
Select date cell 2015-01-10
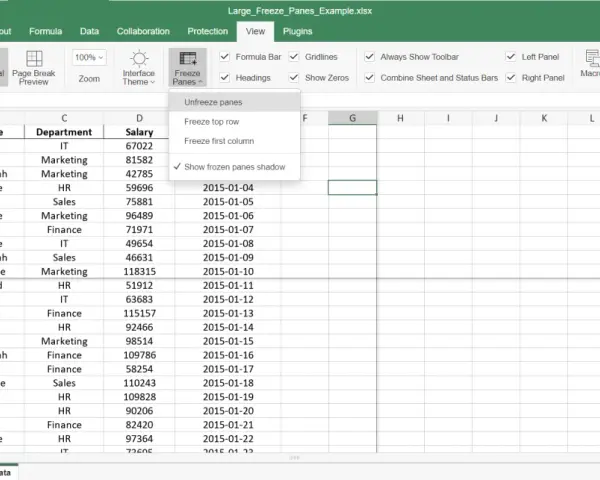(228, 271)
